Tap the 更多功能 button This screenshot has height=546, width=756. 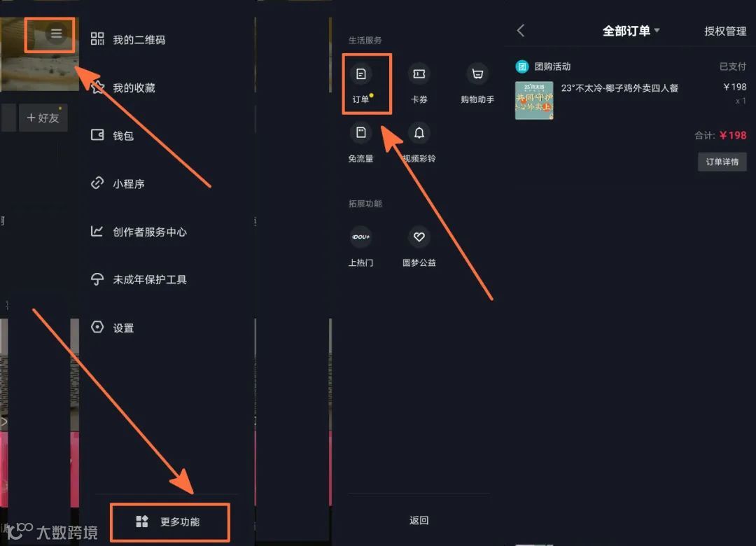(x=170, y=522)
